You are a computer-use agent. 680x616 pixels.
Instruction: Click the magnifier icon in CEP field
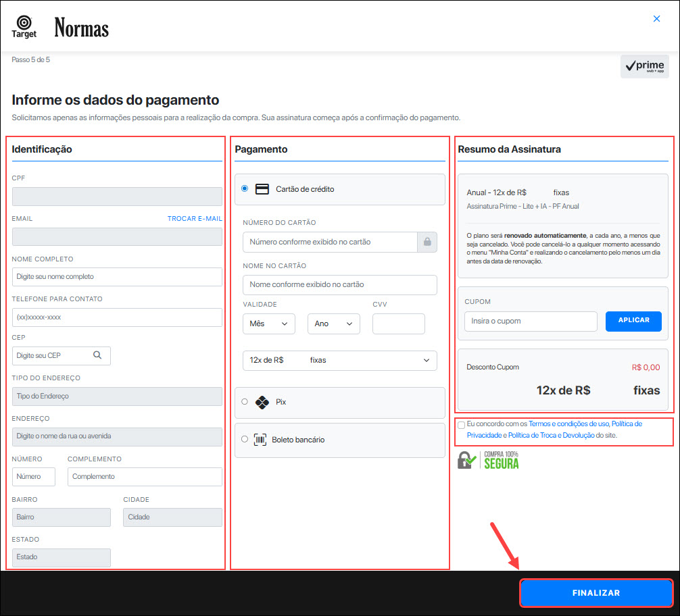tap(97, 355)
